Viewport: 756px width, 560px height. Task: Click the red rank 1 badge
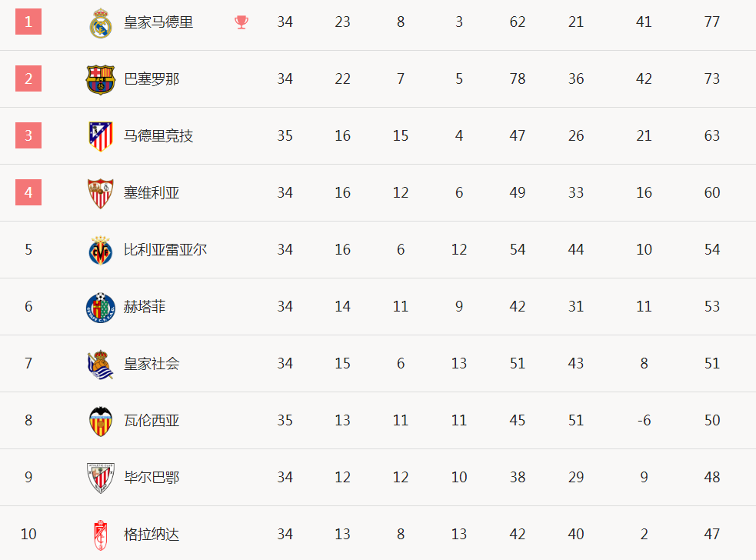[x=28, y=22]
